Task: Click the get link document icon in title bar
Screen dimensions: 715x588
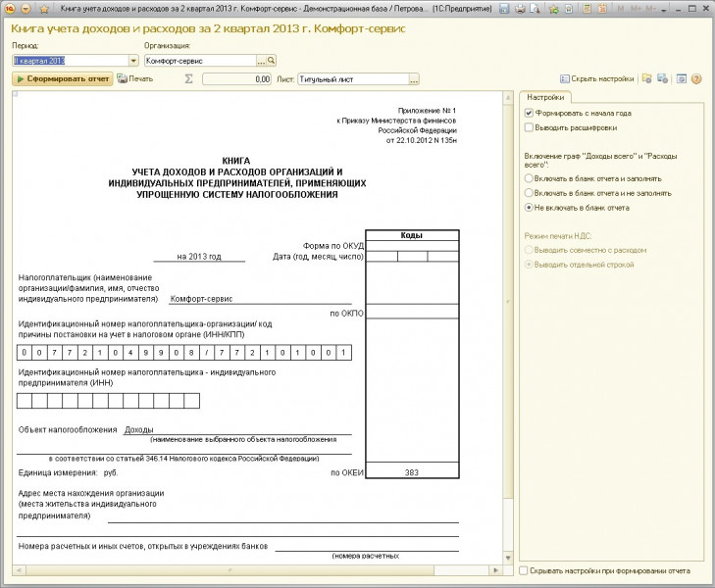Action: click(x=569, y=9)
